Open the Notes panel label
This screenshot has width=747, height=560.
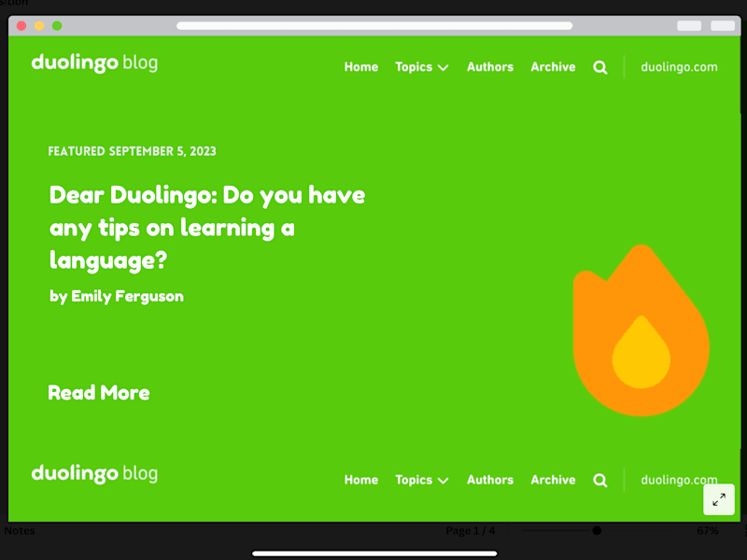coord(20,530)
